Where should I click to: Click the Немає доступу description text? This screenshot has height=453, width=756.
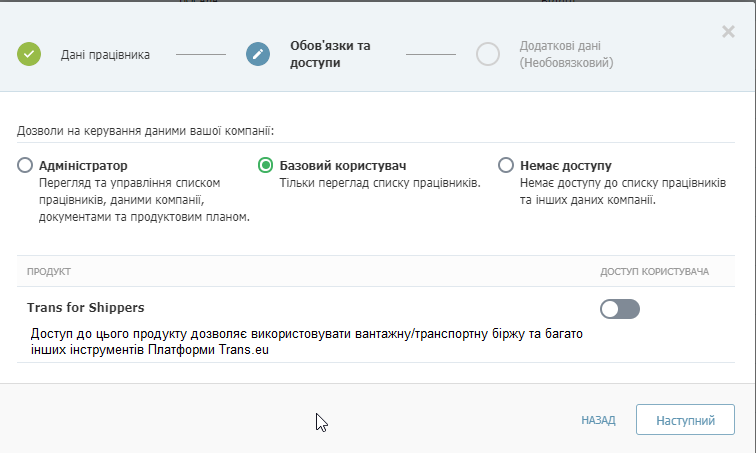(x=623, y=191)
